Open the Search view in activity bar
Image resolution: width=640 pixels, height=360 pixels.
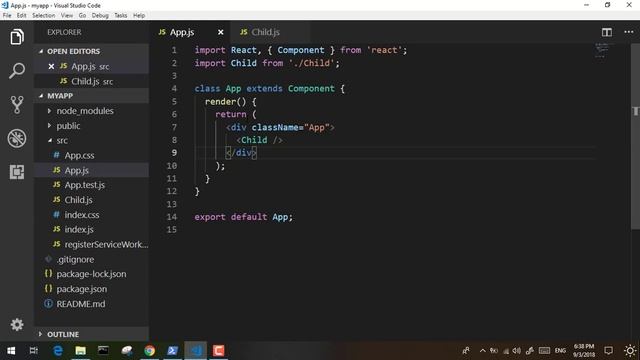point(17,71)
